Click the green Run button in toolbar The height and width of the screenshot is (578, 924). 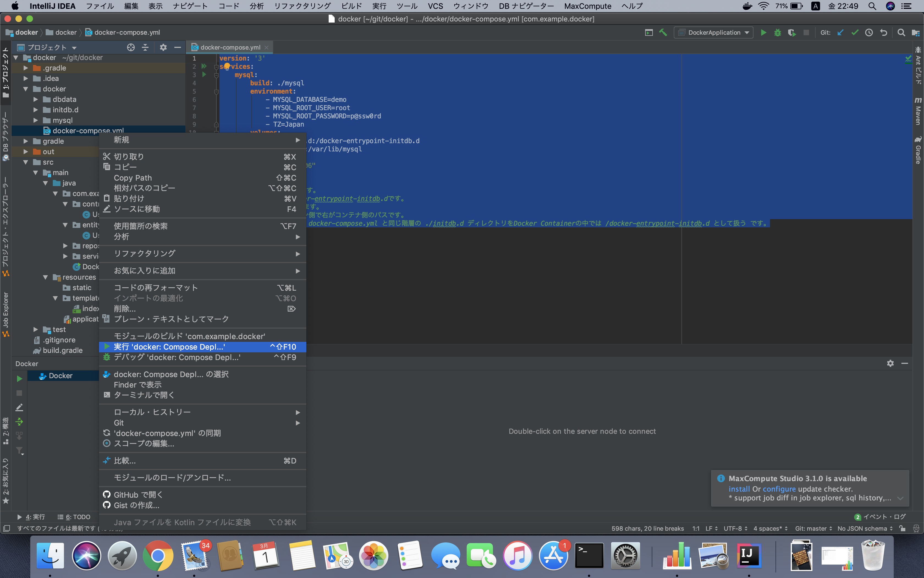(x=763, y=32)
